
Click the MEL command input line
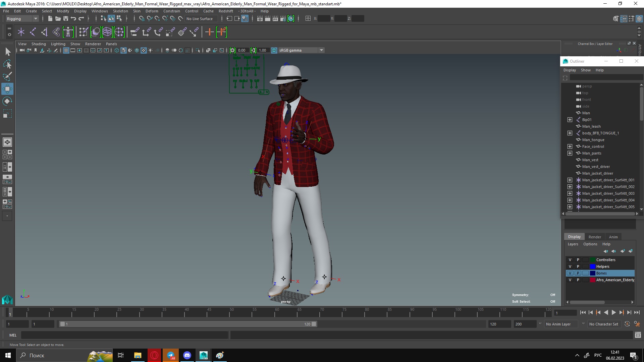click(x=124, y=335)
